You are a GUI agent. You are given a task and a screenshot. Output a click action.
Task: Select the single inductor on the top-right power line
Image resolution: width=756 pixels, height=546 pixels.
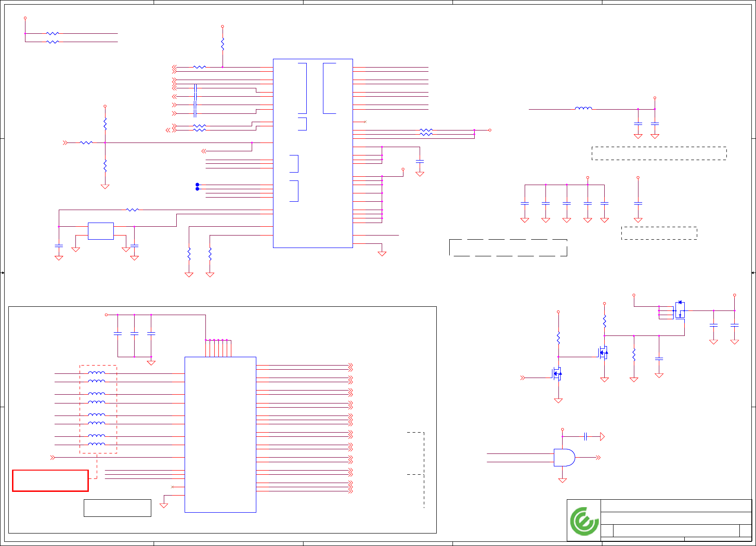click(583, 108)
